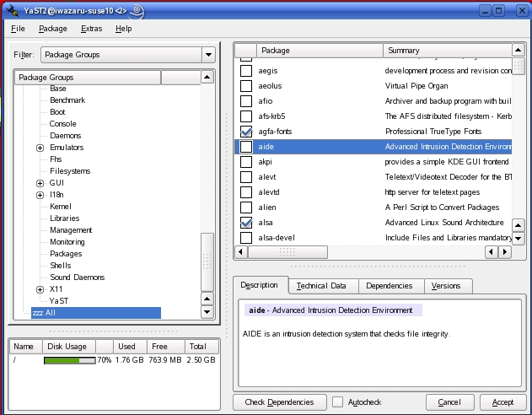The width and height of the screenshot is (532, 415).
Task: Expand the Emulators package group
Action: pyautogui.click(x=40, y=148)
